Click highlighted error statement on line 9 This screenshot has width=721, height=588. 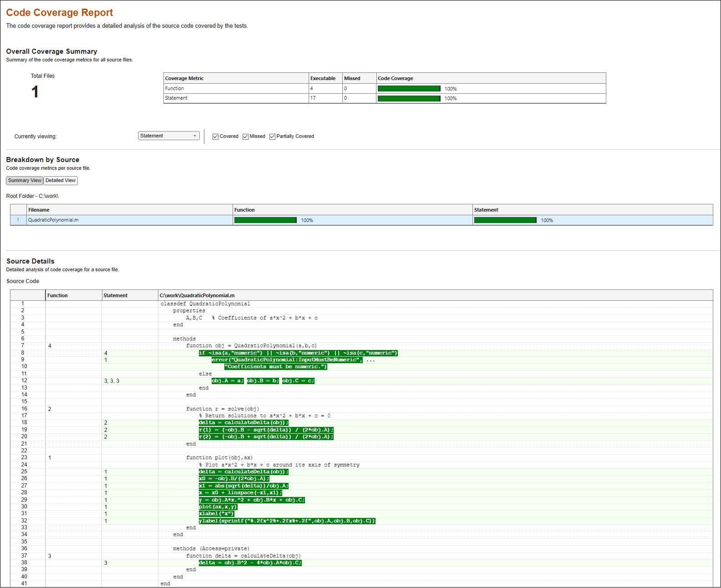pos(287,360)
